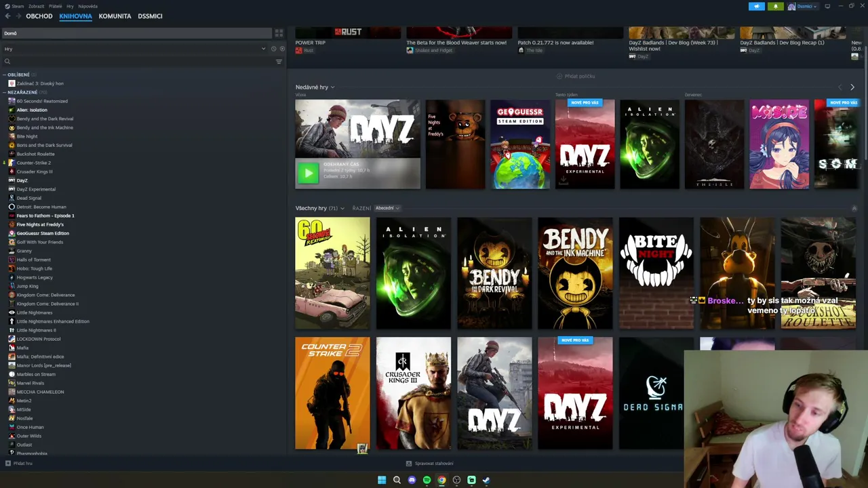Open GeoGuessr Steam Edition recent game cover
Screen dimensions: 868x488
(520, 144)
